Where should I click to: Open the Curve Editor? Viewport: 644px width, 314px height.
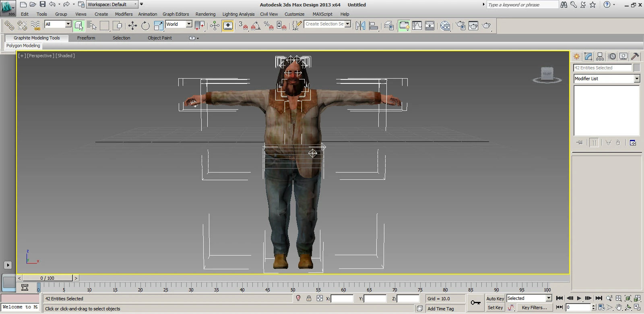click(x=417, y=26)
